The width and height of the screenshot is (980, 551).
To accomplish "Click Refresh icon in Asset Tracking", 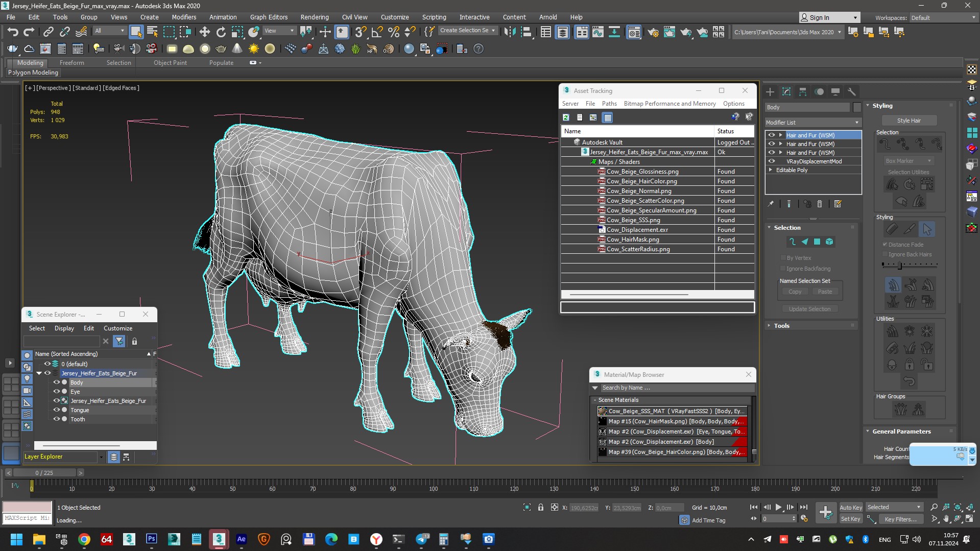I will pyautogui.click(x=566, y=117).
